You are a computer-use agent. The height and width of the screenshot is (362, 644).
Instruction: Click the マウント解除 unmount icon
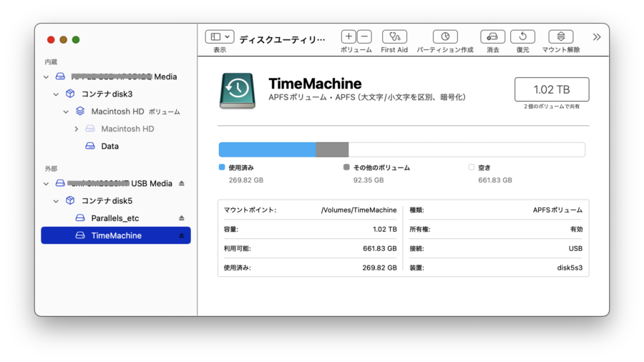point(561,36)
